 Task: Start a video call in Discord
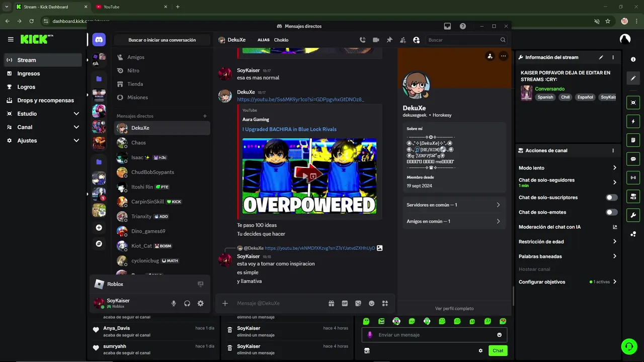376,40
